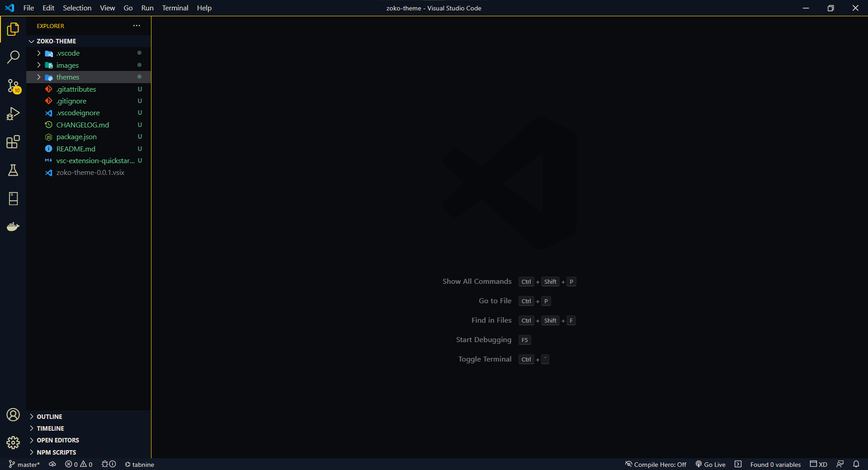Click the Toggle Terminal label
Image resolution: width=868 pixels, height=470 pixels.
click(x=485, y=359)
